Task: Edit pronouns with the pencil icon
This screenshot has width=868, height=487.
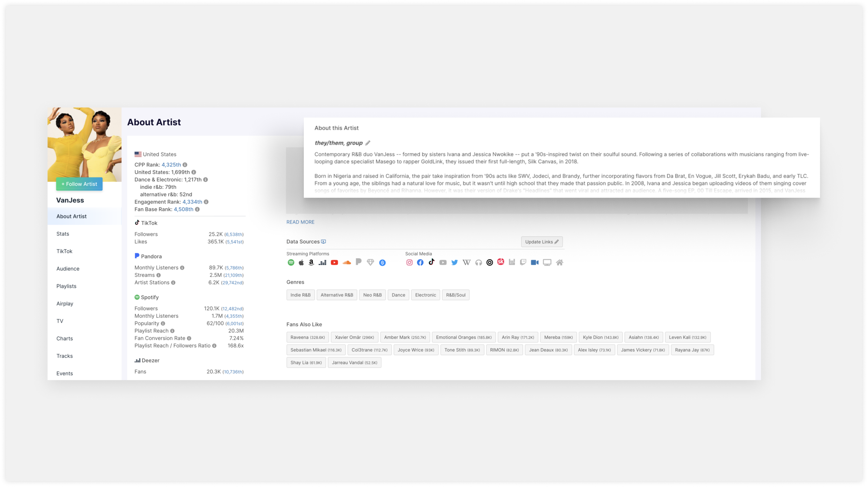Action: point(368,143)
